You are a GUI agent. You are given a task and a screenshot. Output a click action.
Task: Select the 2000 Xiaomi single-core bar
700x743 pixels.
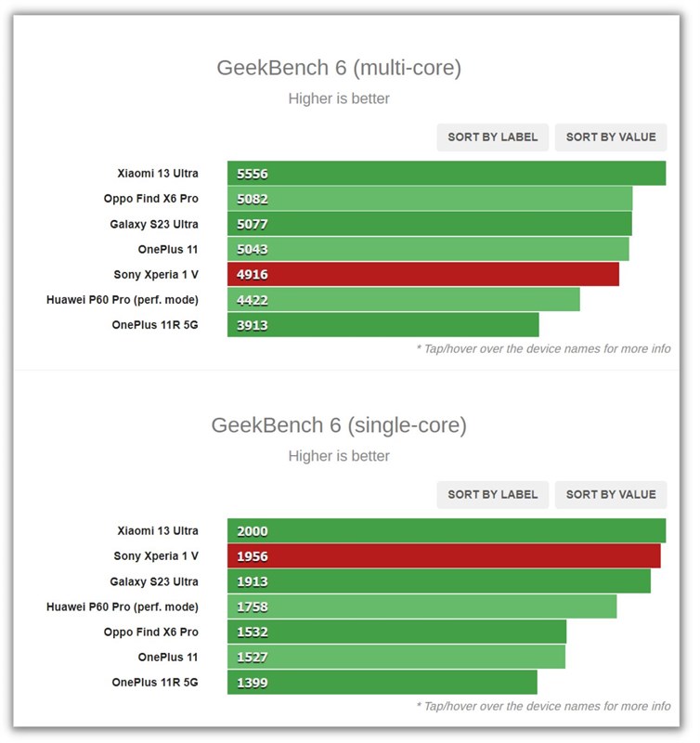[x=446, y=531]
